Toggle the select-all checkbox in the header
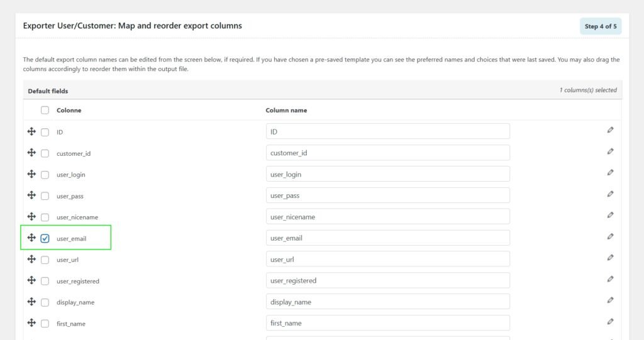 (x=45, y=110)
